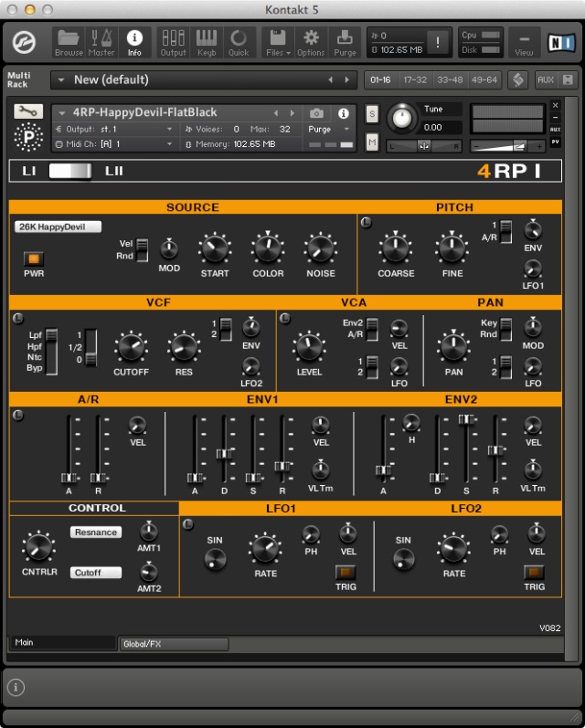Open the instrument Purge dropdown
The image size is (585, 728).
click(328, 129)
